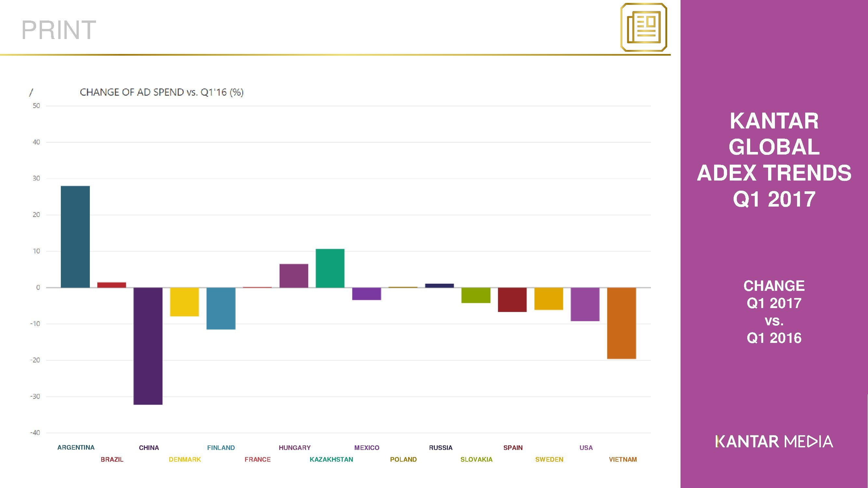This screenshot has width=868, height=488.
Task: Click the VIETNAM axis label
Action: click(623, 459)
